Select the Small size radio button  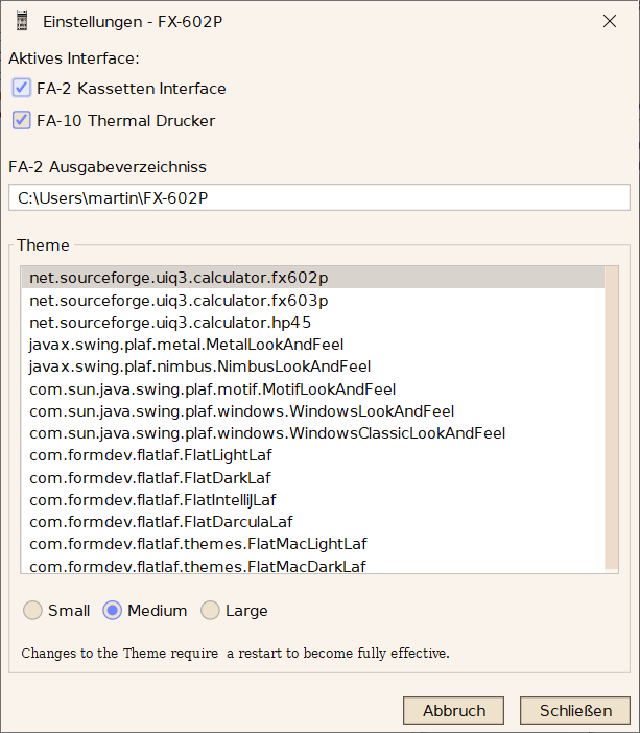pos(33,610)
